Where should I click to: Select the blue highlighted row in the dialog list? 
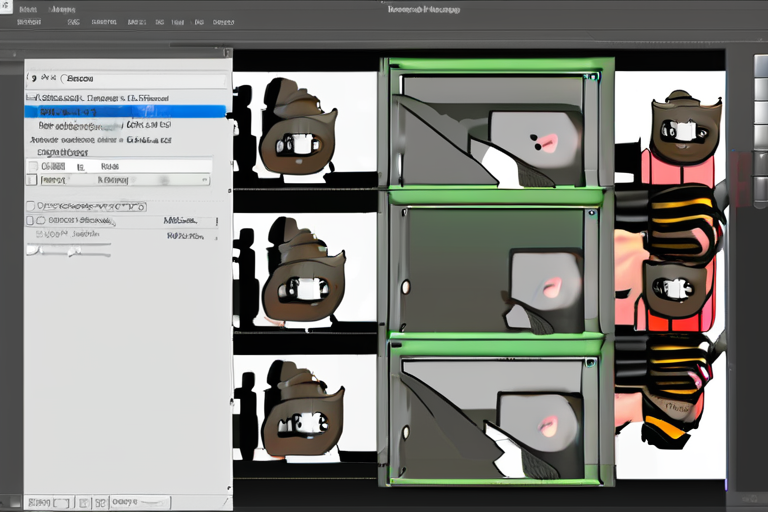(125, 112)
